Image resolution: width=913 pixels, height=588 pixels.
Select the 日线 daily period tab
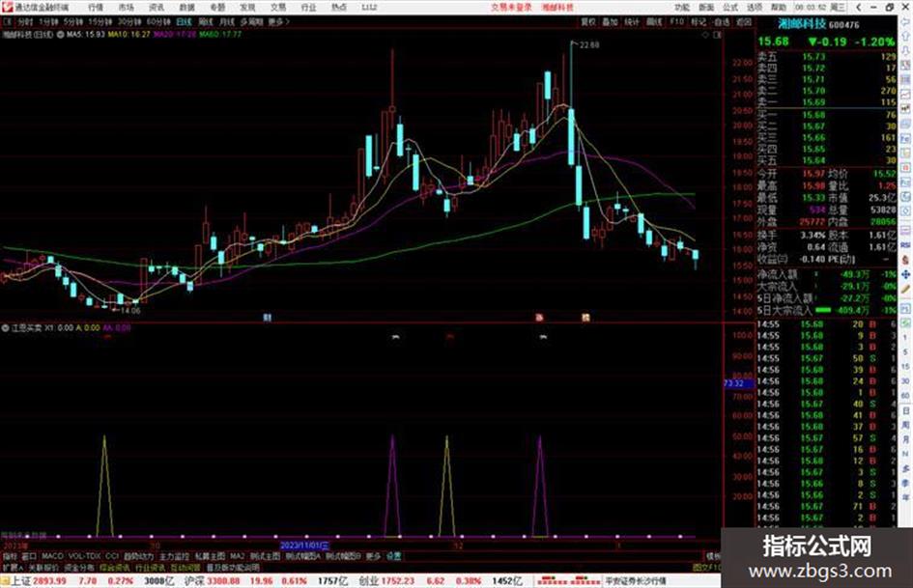[x=184, y=21]
